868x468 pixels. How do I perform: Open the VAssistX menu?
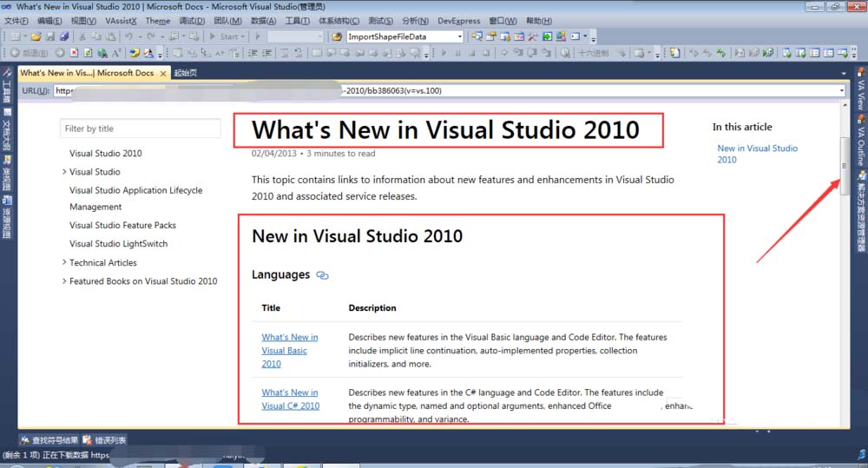[121, 21]
